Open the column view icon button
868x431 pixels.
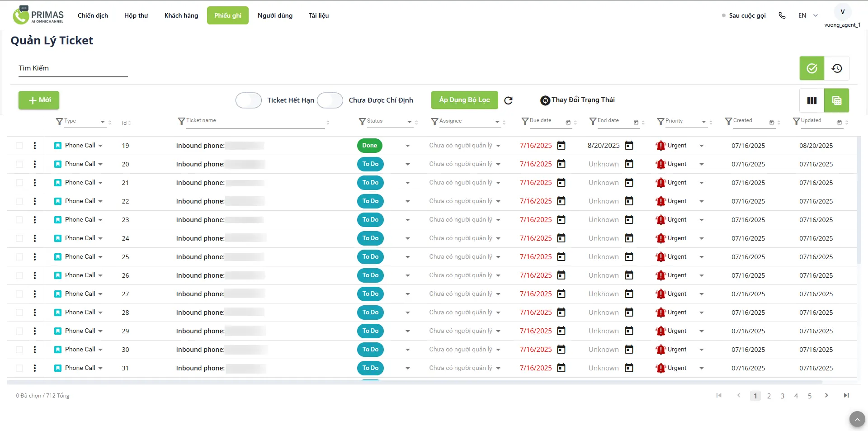[811, 100]
